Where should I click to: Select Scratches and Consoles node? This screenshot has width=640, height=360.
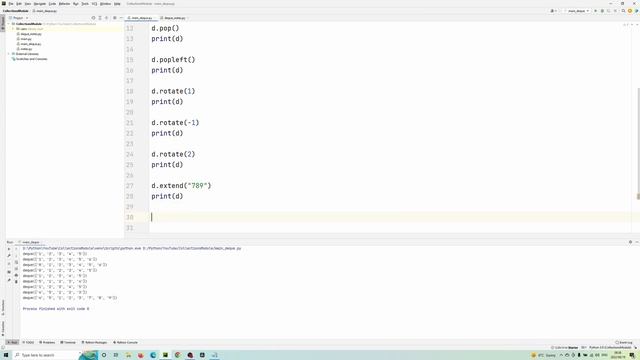click(x=31, y=59)
